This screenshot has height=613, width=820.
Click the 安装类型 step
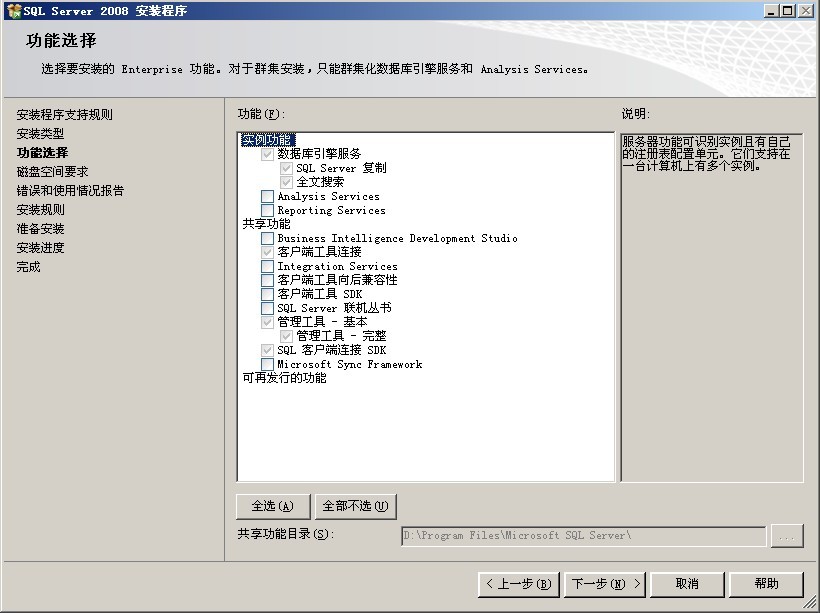pos(40,134)
